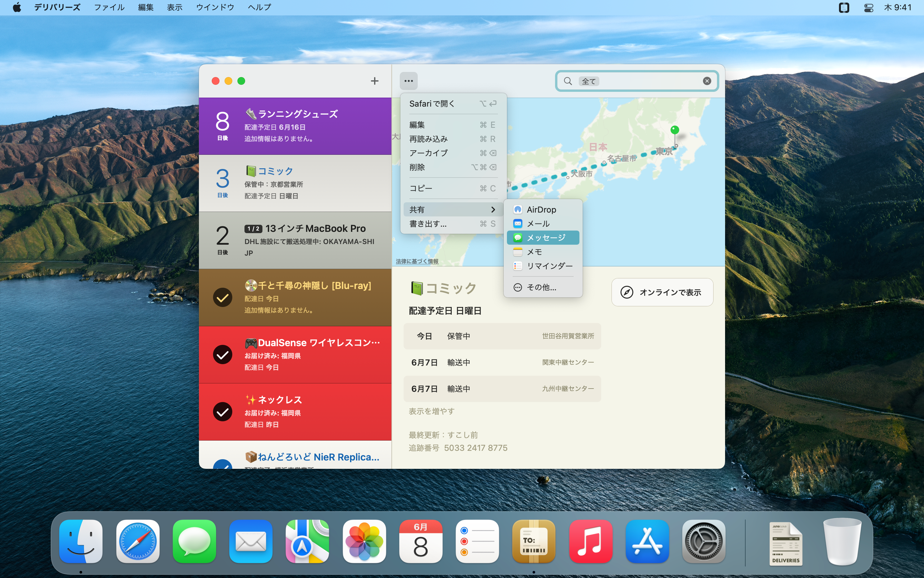Choose 書き出す... menu item
This screenshot has width=924, height=578.
coord(453,223)
